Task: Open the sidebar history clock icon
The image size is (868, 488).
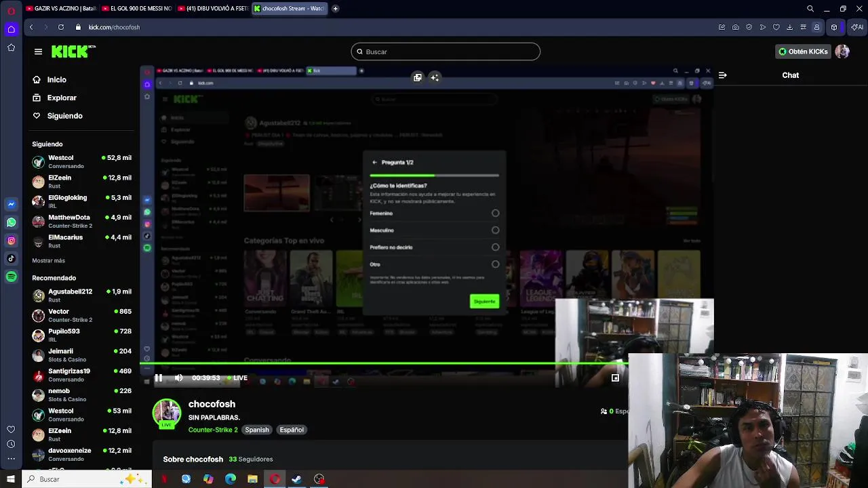Action: pos(11,444)
